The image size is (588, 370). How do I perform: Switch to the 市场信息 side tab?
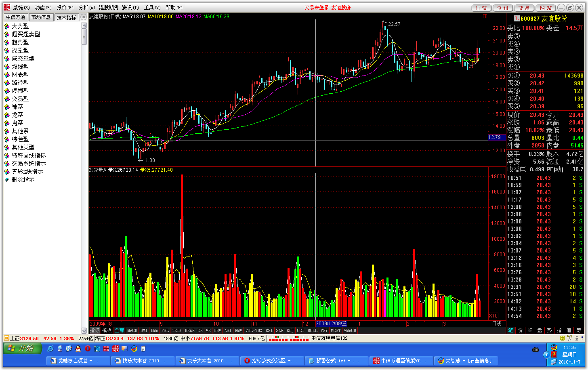tap(41, 17)
